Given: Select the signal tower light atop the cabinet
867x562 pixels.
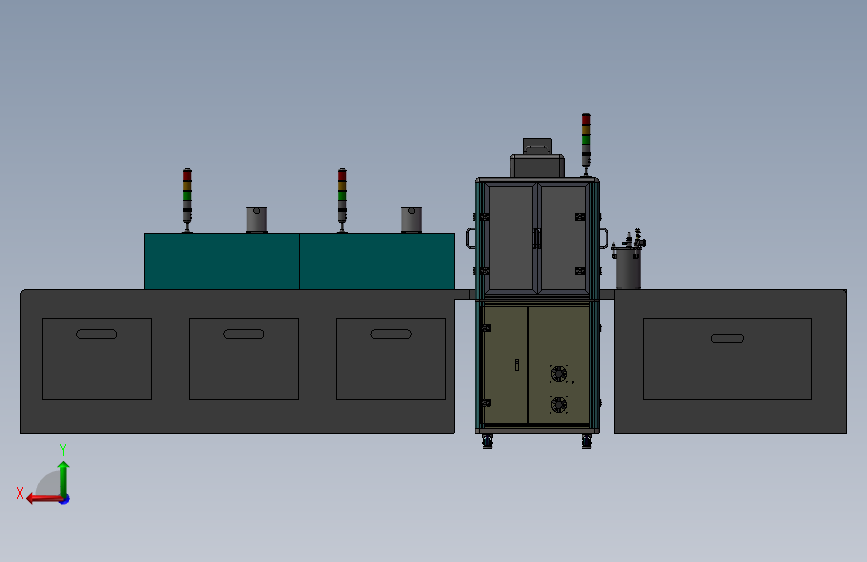Looking at the screenshot, I should point(586,144).
